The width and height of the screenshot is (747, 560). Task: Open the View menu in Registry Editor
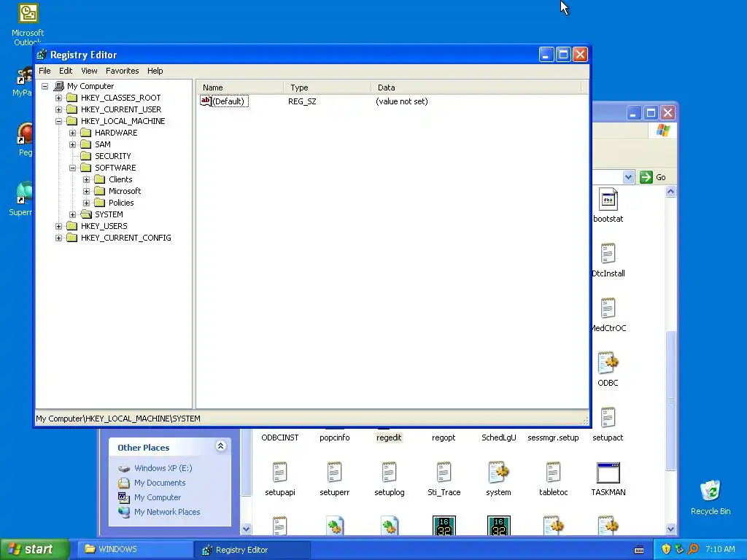pyautogui.click(x=89, y=71)
